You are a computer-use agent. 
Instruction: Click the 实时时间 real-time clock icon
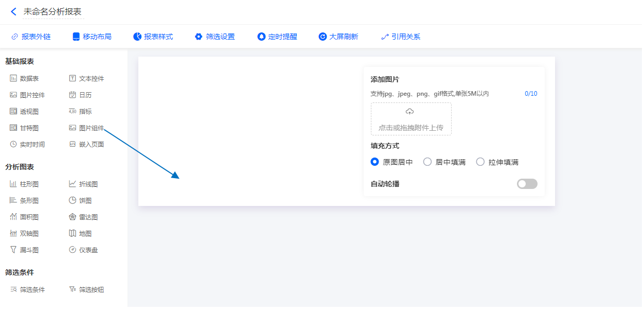click(x=13, y=144)
